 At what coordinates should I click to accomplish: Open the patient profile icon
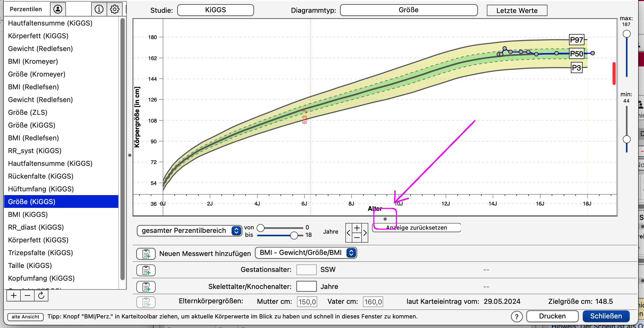pos(58,9)
